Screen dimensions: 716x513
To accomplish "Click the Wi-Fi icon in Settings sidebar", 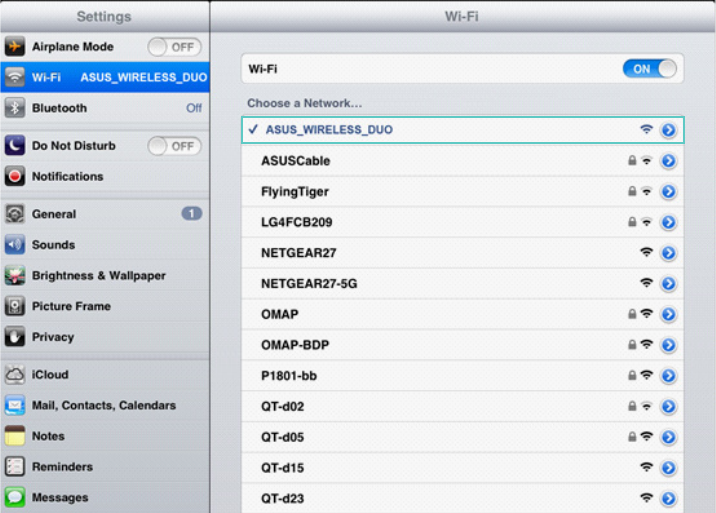I will coord(15,77).
